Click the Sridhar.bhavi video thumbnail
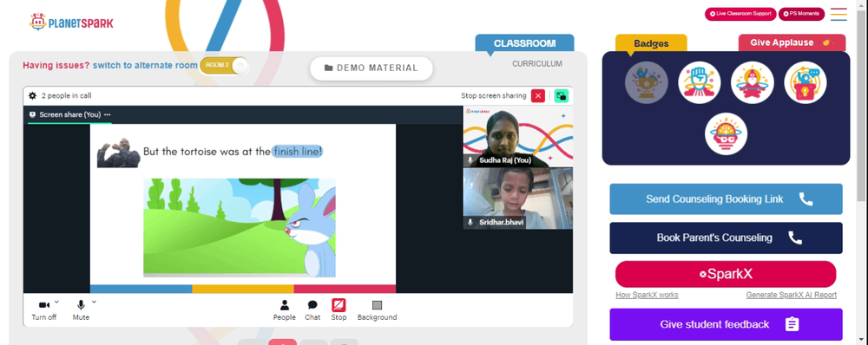The height and width of the screenshot is (345, 868). [x=517, y=199]
